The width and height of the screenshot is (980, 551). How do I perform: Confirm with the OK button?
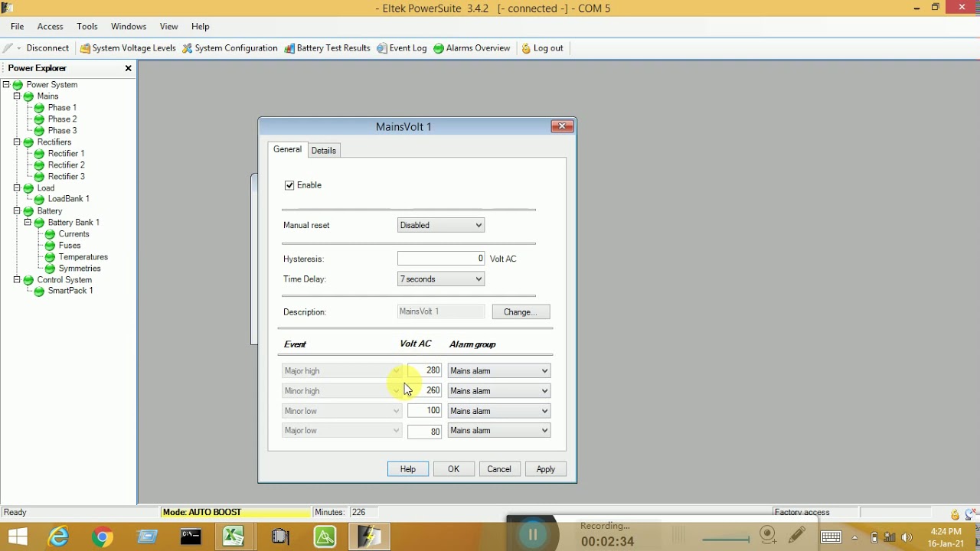[454, 469]
